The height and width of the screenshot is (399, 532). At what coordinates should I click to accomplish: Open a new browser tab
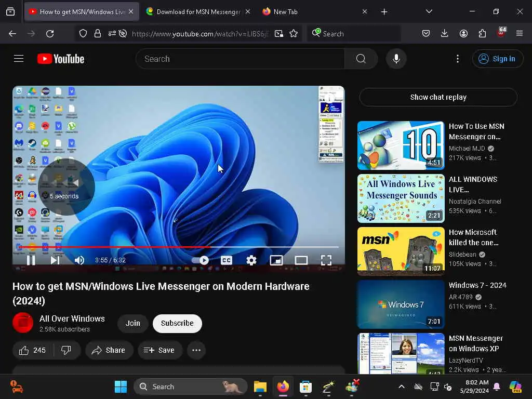click(x=384, y=12)
